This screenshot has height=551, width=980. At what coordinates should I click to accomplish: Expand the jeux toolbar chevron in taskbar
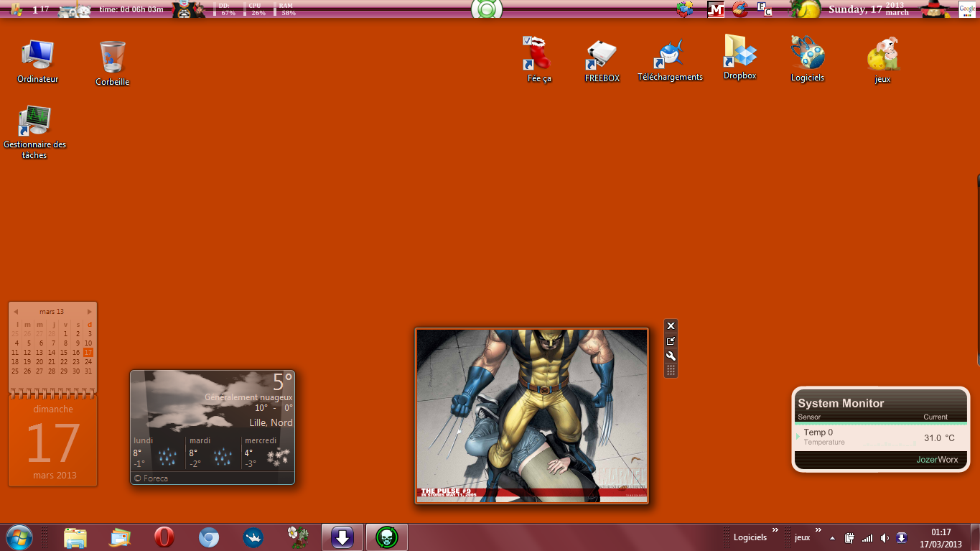pos(818,530)
